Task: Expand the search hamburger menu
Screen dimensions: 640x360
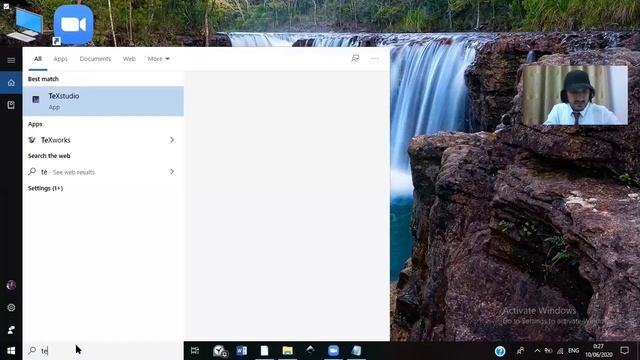Action: point(11,60)
